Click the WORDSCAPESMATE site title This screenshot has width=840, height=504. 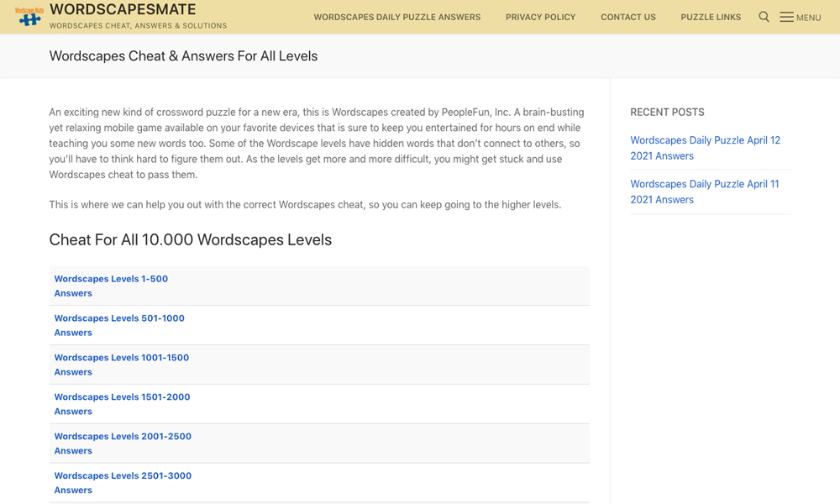tap(123, 10)
